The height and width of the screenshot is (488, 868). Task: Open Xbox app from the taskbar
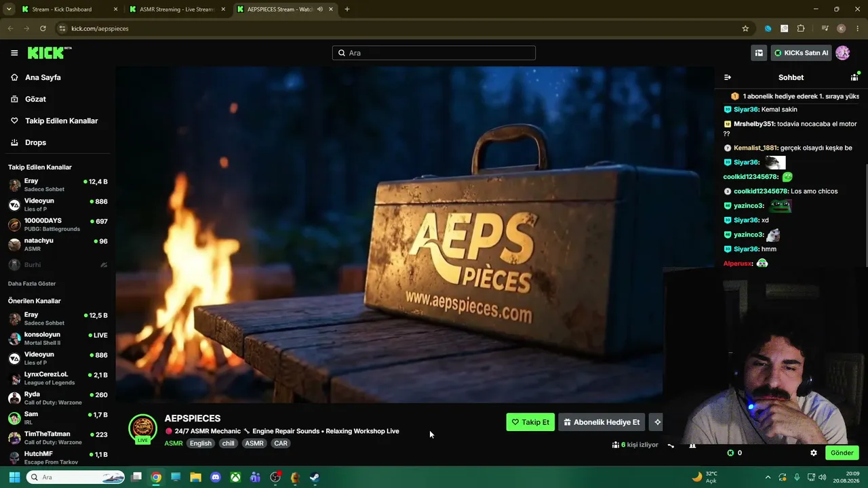pos(235,477)
